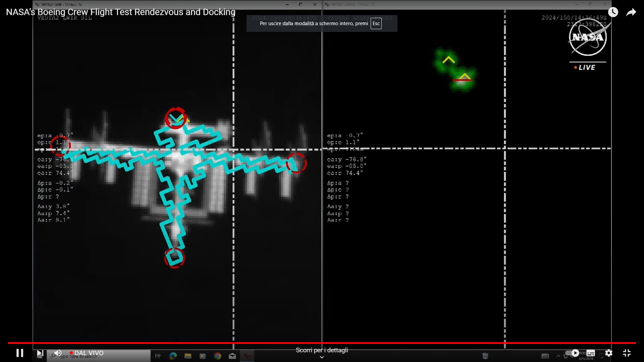
Task: Click the Esc key hint
Action: tap(376, 23)
